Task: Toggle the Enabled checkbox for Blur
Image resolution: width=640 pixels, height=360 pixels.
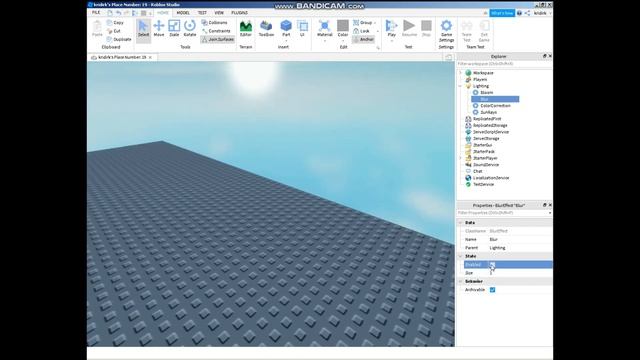Action: pos(492,264)
